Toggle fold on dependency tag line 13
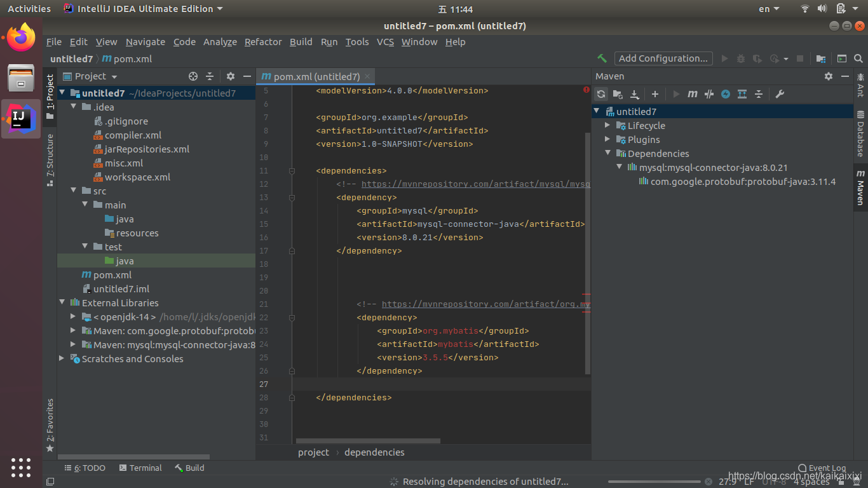 pos(292,198)
